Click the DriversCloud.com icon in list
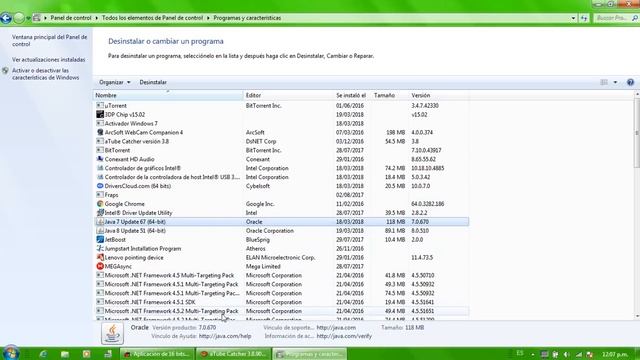The image size is (640, 360). [100, 186]
